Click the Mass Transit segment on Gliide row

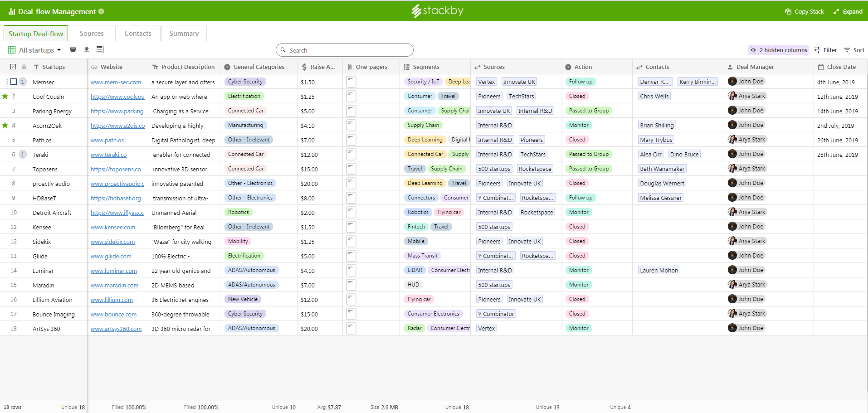coord(422,256)
